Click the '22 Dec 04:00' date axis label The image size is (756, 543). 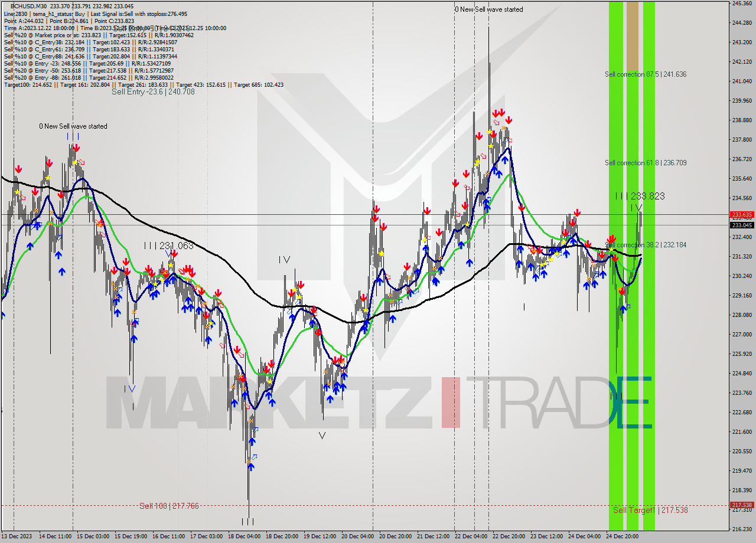tap(471, 537)
